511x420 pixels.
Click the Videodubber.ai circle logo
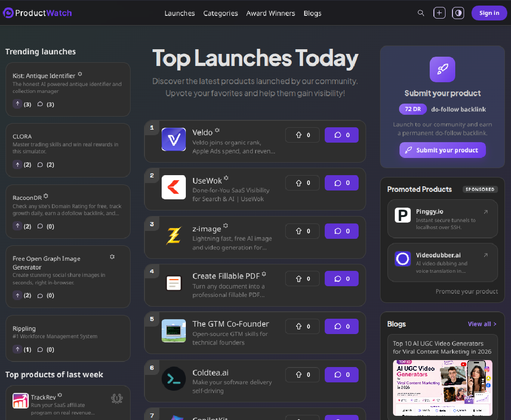[x=402, y=259]
